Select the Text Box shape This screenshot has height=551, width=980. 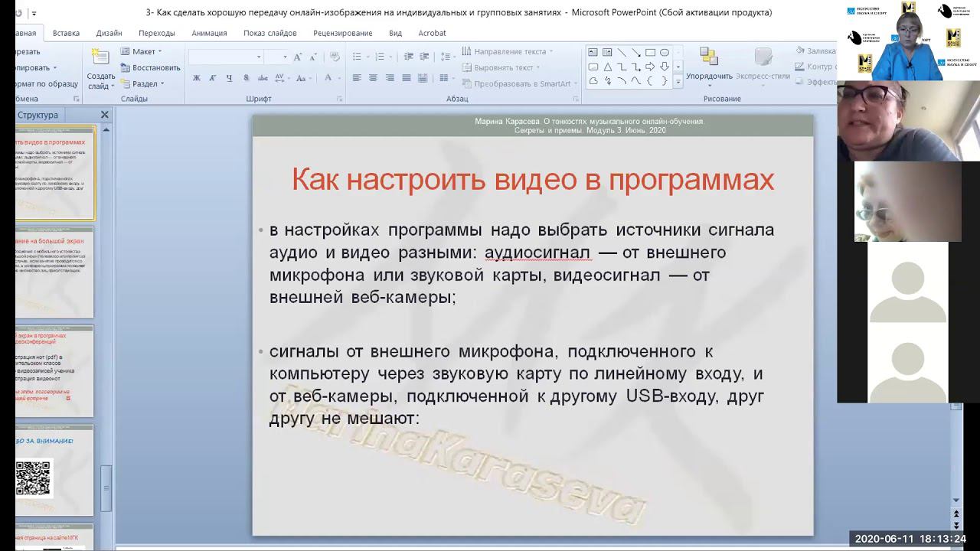[x=593, y=52]
